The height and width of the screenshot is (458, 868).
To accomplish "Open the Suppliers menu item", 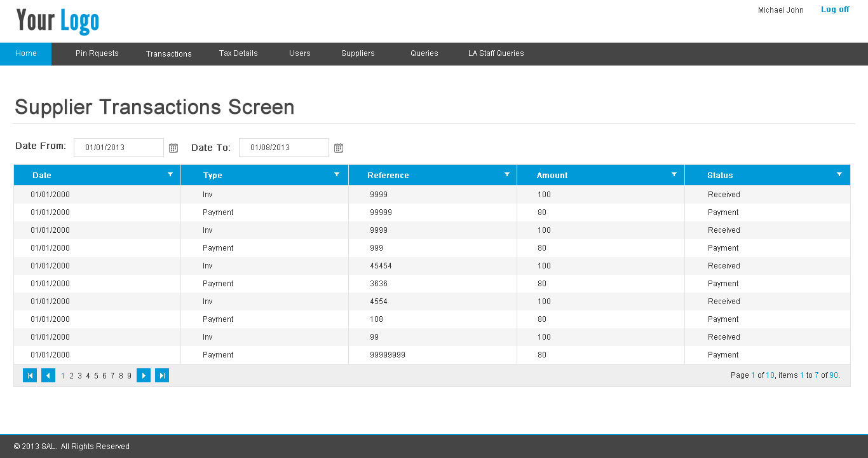I will click(x=358, y=53).
